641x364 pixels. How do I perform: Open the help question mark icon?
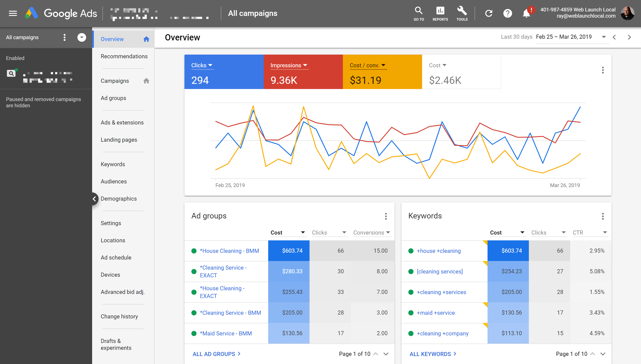pos(508,13)
